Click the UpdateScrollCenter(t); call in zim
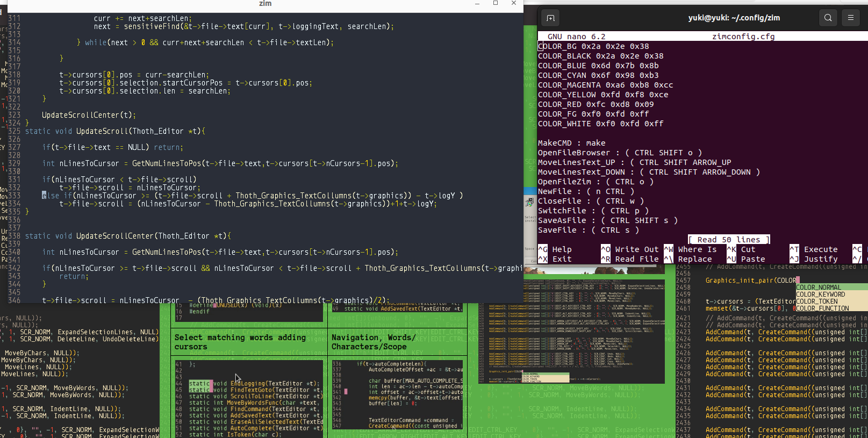Image resolution: width=868 pixels, height=438 pixels. [89, 115]
